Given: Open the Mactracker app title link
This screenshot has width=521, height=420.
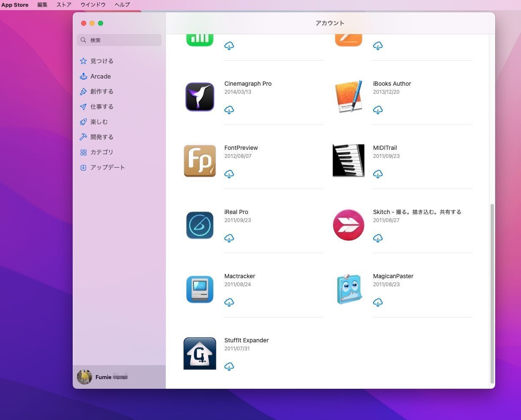Looking at the screenshot, I should 240,276.
